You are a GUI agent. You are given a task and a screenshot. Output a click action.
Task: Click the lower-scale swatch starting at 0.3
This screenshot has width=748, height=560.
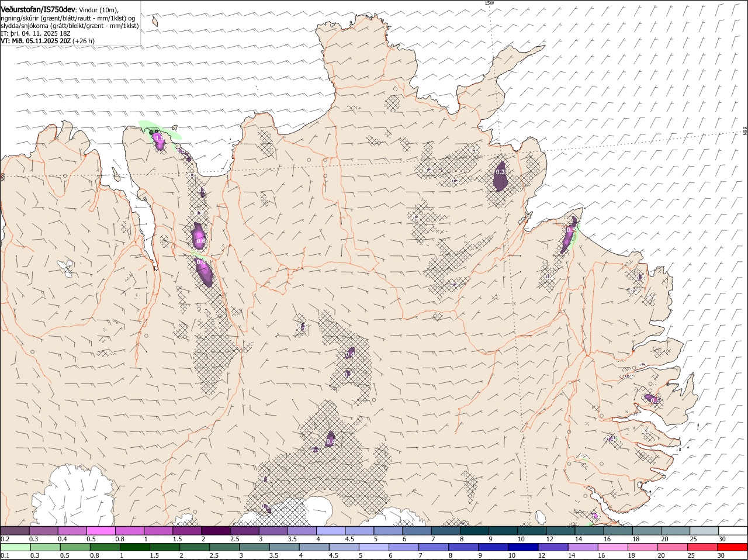tap(45, 547)
